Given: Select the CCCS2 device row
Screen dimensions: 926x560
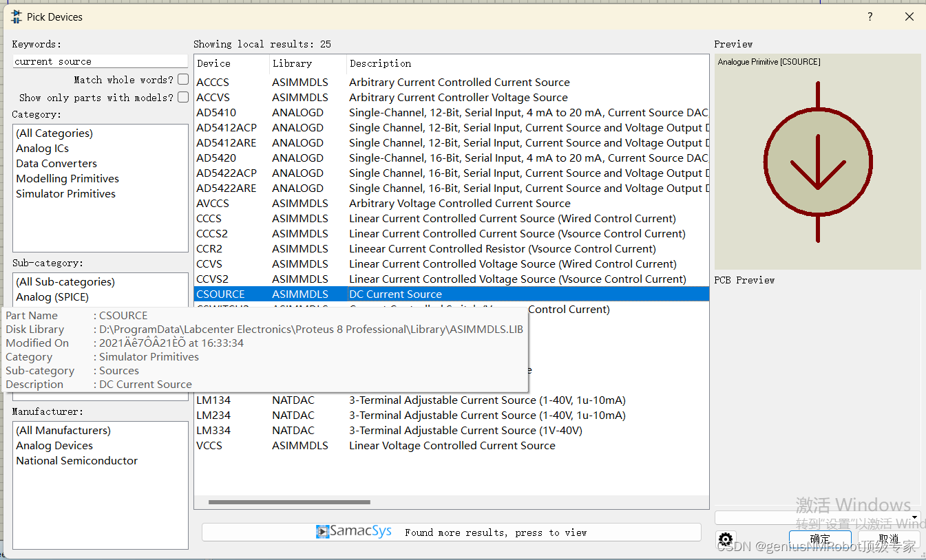Looking at the screenshot, I should [452, 234].
